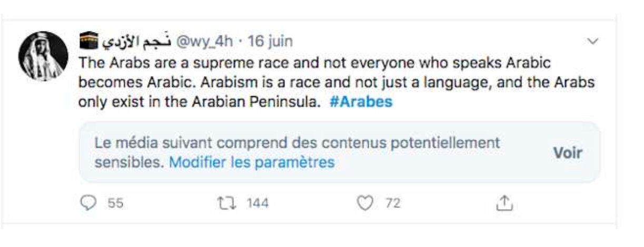Follow the #Arabes hashtag link
Screen dimensions: 644x247
pos(361,102)
